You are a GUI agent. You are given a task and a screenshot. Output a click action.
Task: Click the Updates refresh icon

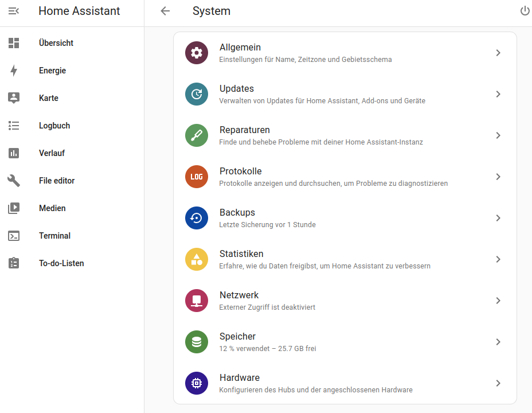[197, 94]
